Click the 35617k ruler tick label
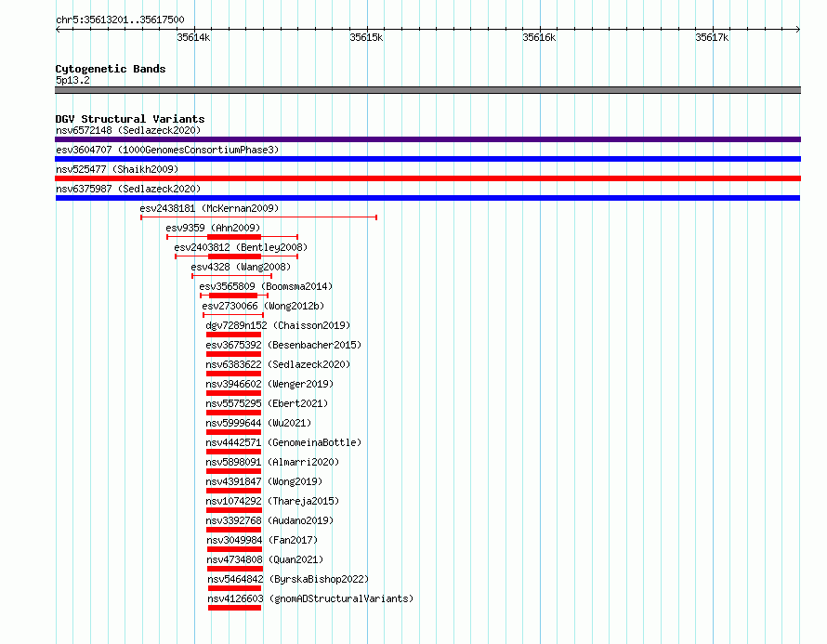 click(712, 37)
